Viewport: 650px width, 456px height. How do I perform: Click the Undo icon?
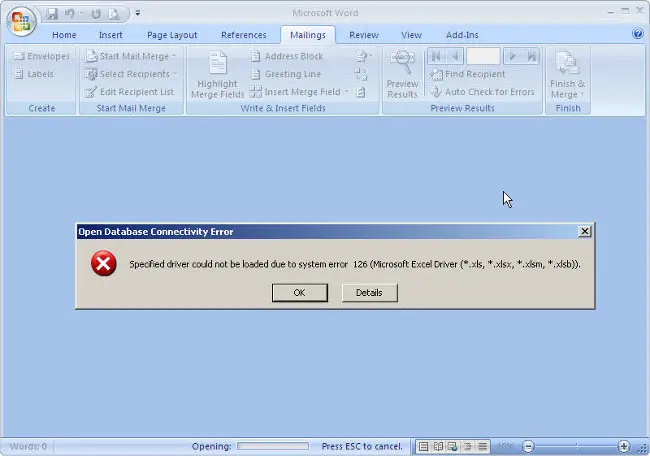[69, 14]
